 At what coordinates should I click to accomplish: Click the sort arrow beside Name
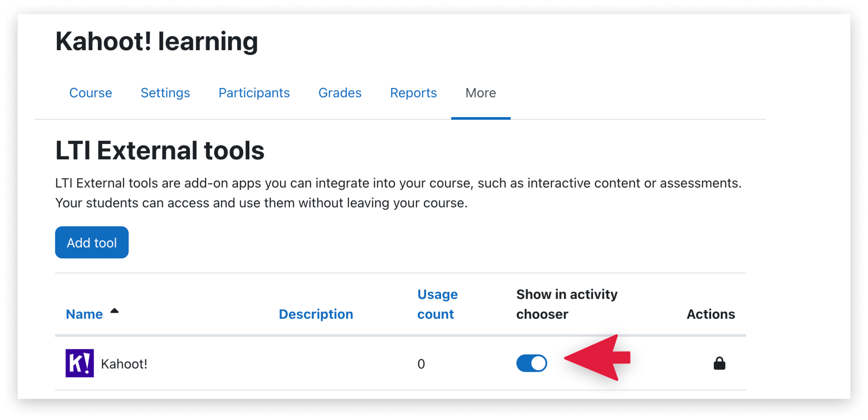pyautogui.click(x=115, y=311)
